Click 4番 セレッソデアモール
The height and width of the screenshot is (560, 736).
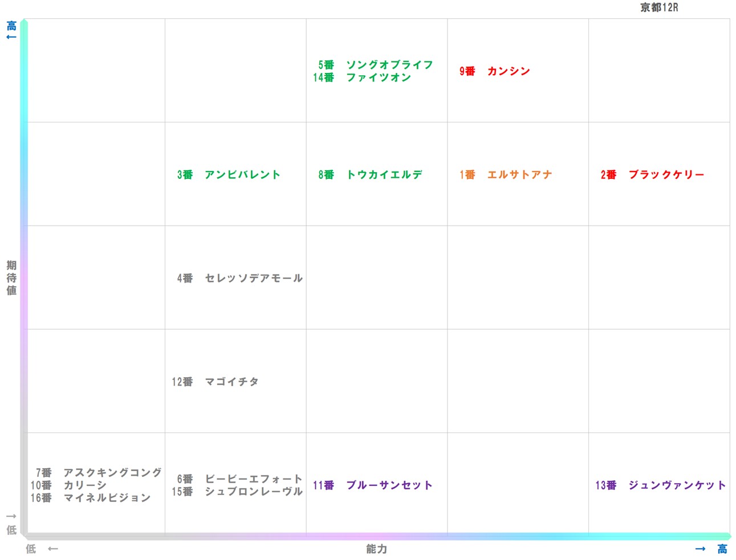click(239, 279)
